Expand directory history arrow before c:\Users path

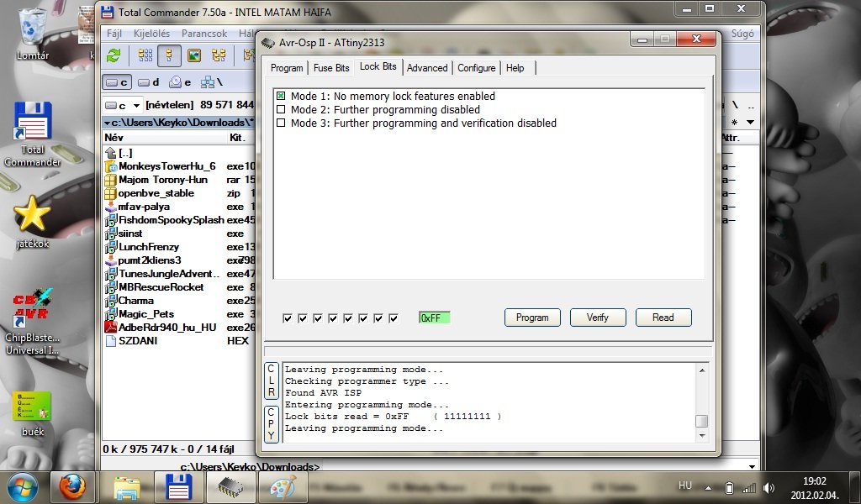pyautogui.click(x=107, y=123)
